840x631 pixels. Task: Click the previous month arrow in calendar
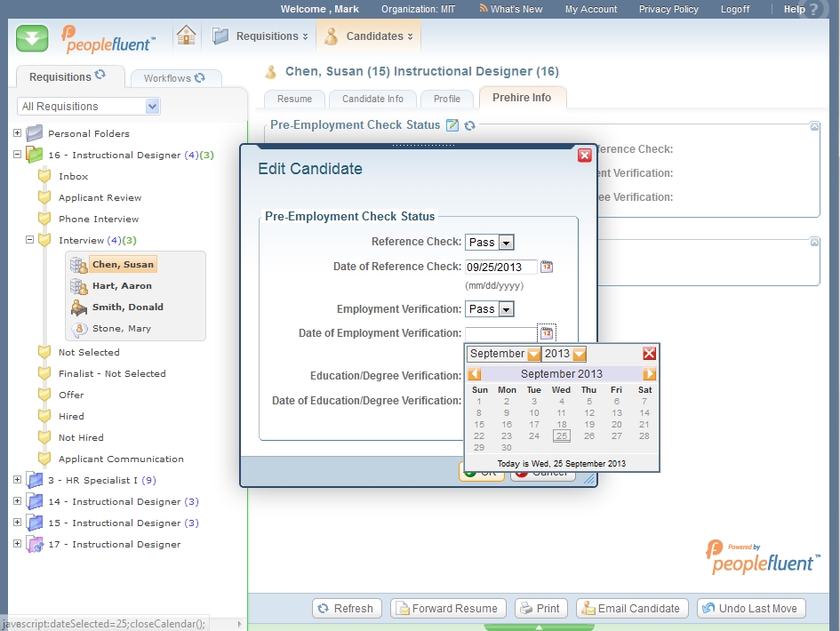[x=475, y=374]
